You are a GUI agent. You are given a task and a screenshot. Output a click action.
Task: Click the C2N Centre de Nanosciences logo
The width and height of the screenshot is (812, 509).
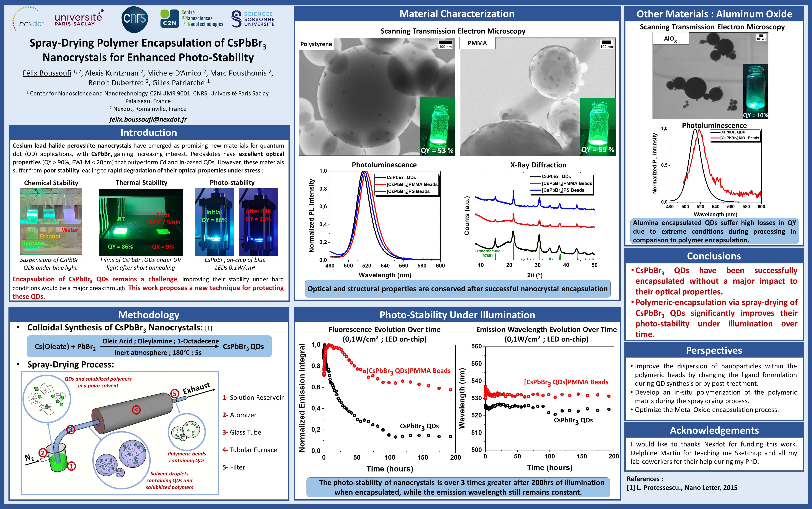(192, 18)
